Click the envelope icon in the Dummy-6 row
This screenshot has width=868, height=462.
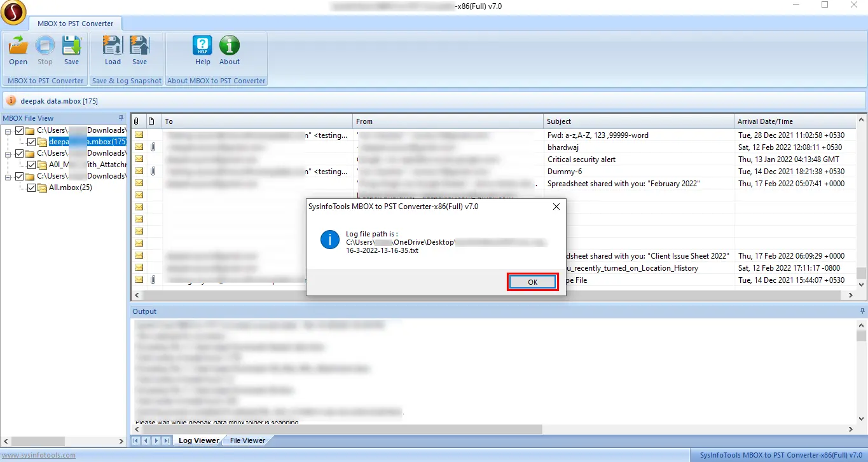click(x=139, y=172)
